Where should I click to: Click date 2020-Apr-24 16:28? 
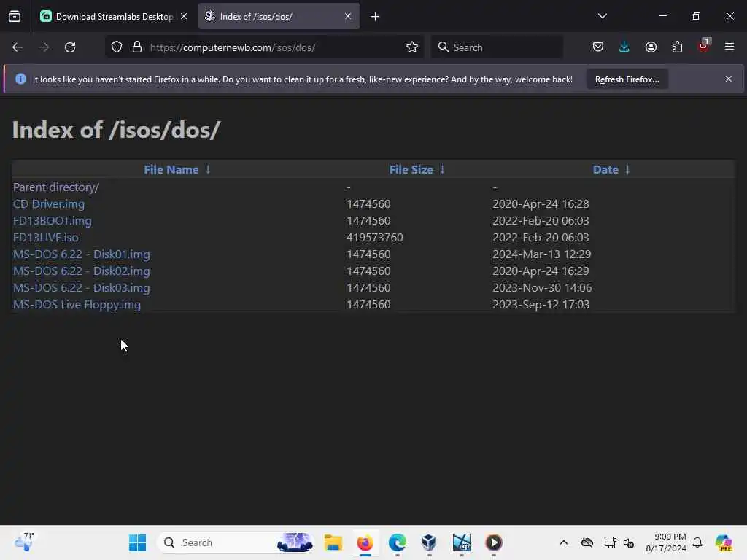coord(541,204)
